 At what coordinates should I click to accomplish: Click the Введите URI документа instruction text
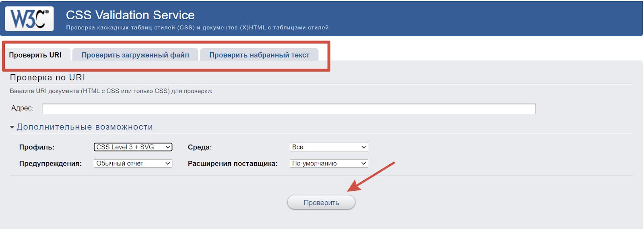pos(111,91)
